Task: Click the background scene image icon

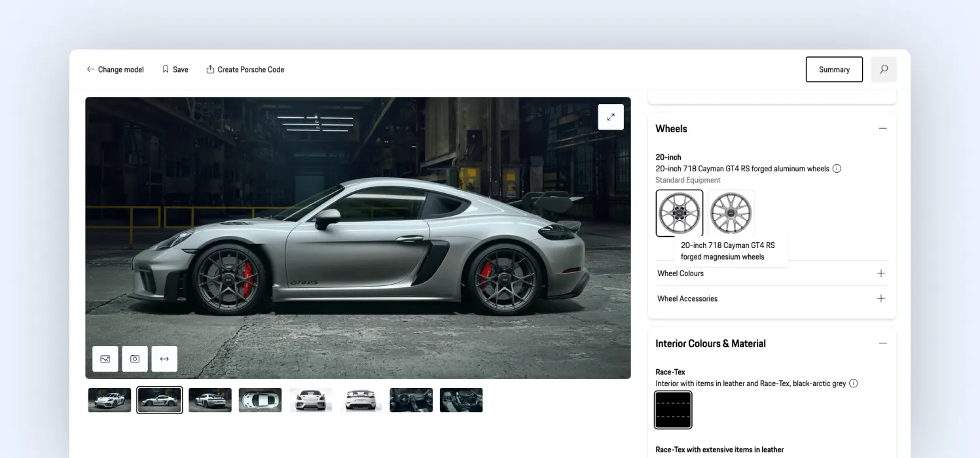Action: (105, 359)
